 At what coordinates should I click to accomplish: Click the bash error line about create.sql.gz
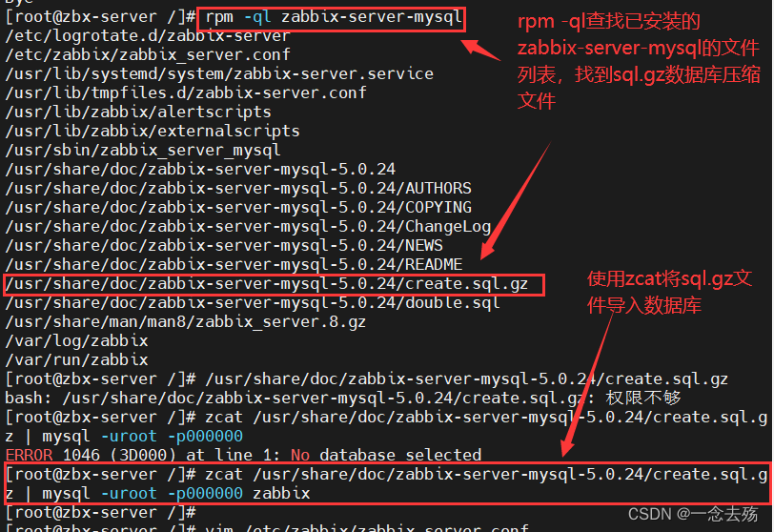coord(343,399)
